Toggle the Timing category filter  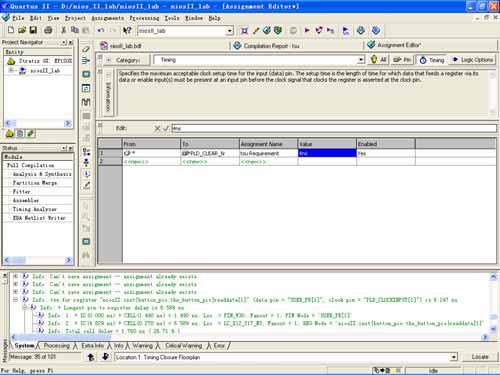pos(432,60)
